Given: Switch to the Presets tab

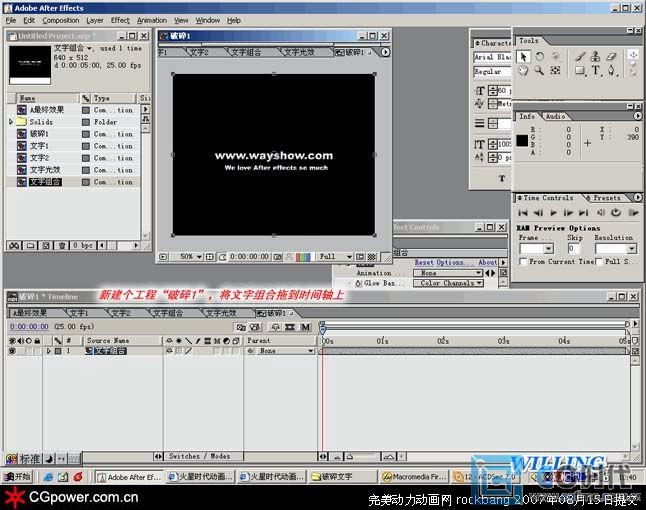Looking at the screenshot, I should click(607, 198).
